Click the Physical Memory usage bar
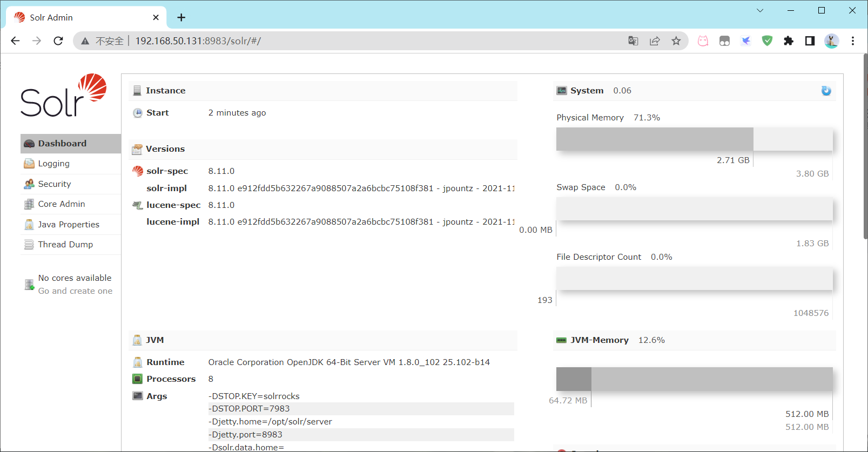Viewport: 868px width, 452px height. pos(695,139)
